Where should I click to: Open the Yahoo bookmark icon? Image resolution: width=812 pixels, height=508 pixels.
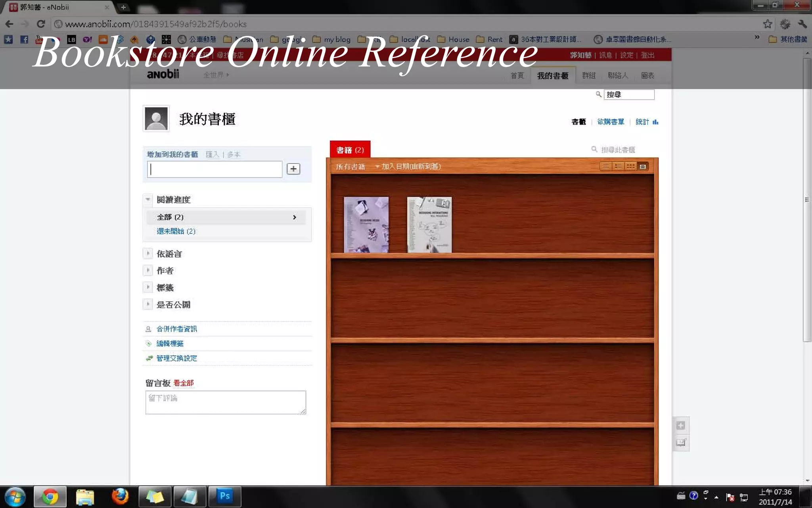click(x=87, y=39)
